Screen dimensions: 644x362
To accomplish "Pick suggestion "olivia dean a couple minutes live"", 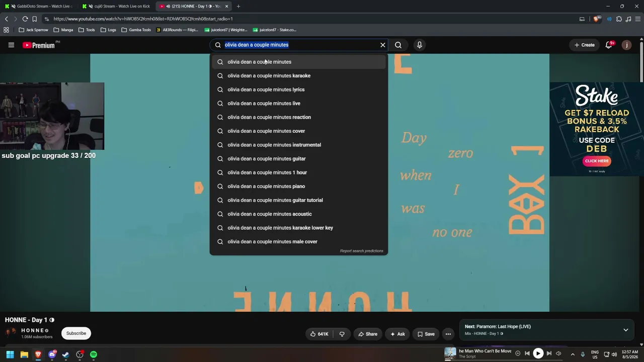I will click(x=298, y=103).
